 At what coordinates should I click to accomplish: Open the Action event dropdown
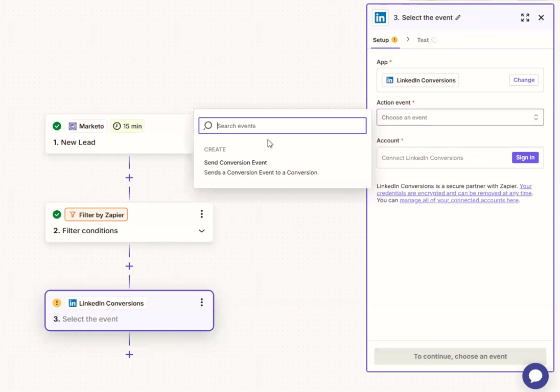pyautogui.click(x=460, y=117)
